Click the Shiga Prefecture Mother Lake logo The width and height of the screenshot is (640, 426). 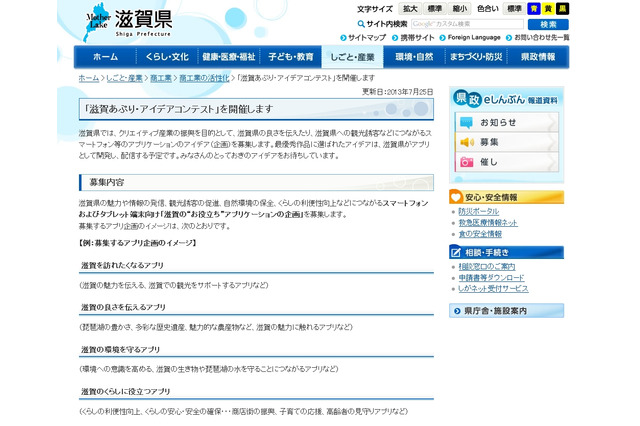pos(128,22)
